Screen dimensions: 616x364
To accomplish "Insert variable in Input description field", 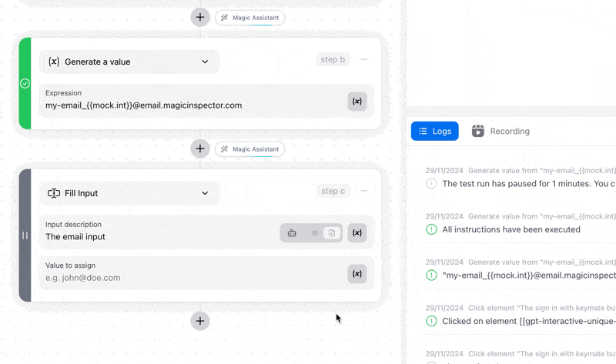I will 357,233.
